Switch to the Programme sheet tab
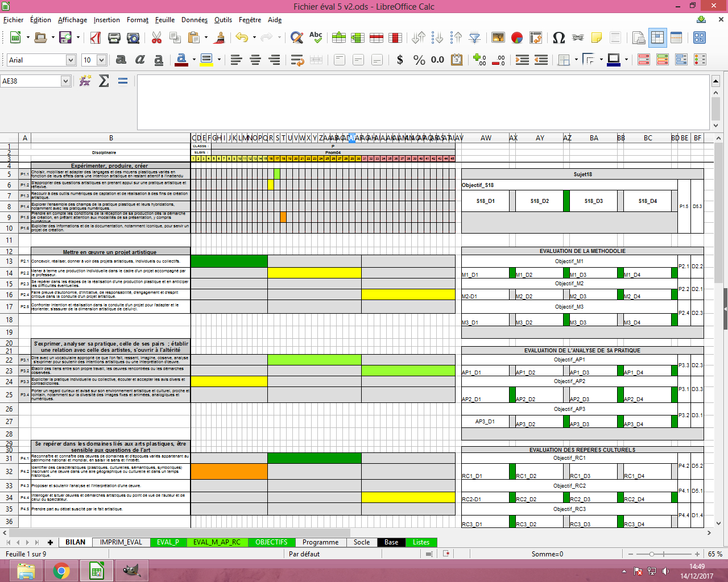Screen dimensions: 728x582 (320, 542)
